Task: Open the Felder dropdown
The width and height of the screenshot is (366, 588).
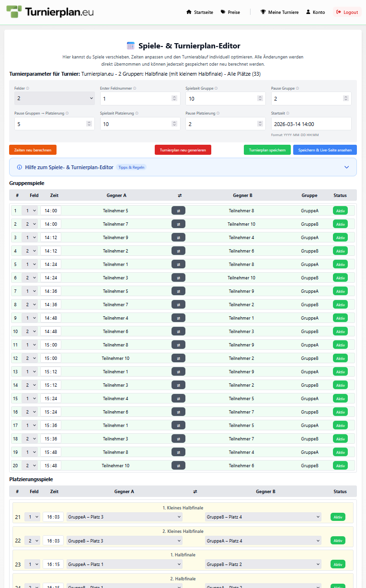Action: 55,98
